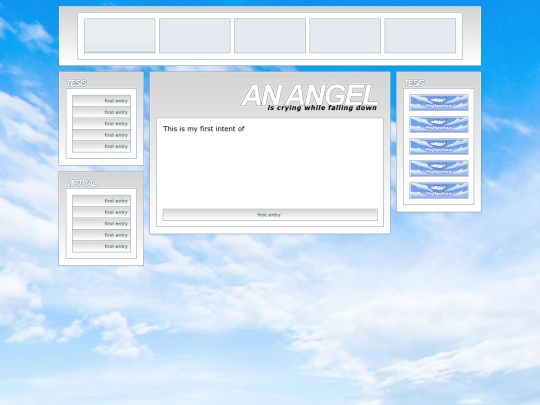Click the 'VIRTUAL' panel heading
The width and height of the screenshot is (540, 405).
(81, 183)
